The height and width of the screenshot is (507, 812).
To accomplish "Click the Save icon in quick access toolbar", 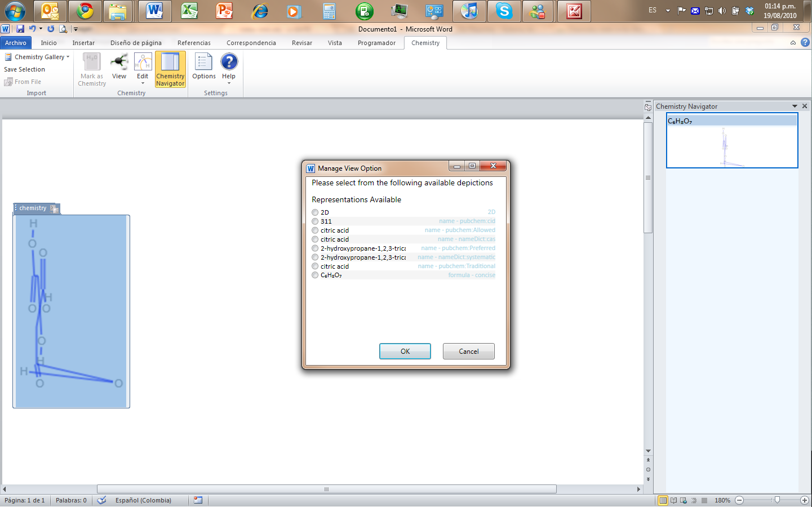I will [x=20, y=29].
